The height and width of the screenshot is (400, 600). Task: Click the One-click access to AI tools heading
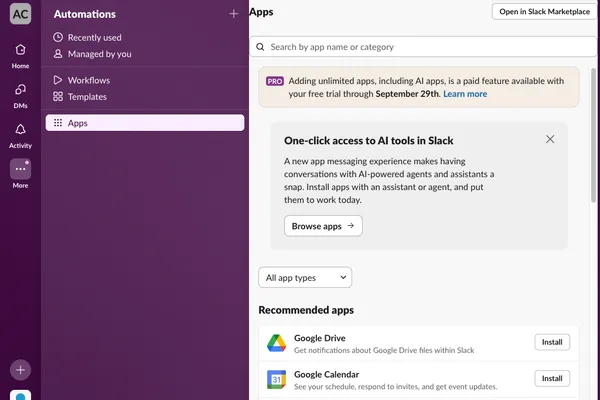coord(368,140)
